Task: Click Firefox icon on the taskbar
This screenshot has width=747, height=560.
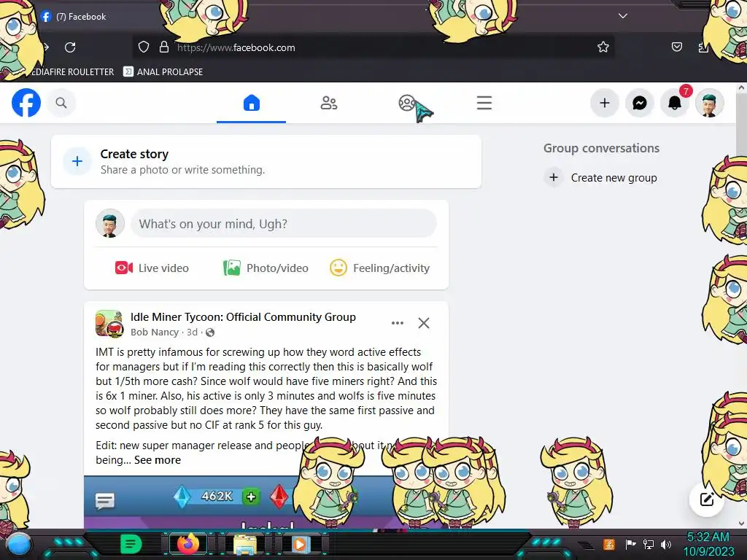Action: tap(188, 544)
